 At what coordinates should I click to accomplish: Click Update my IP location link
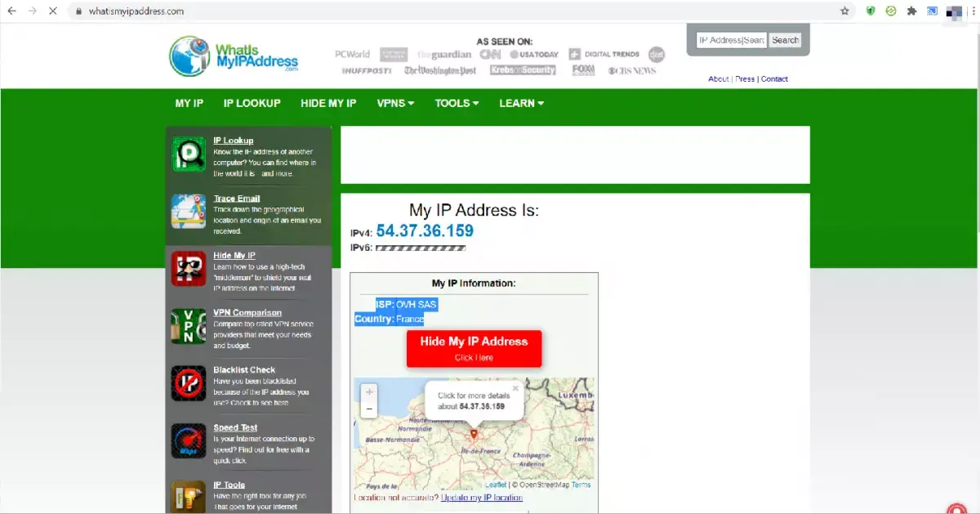pos(482,498)
